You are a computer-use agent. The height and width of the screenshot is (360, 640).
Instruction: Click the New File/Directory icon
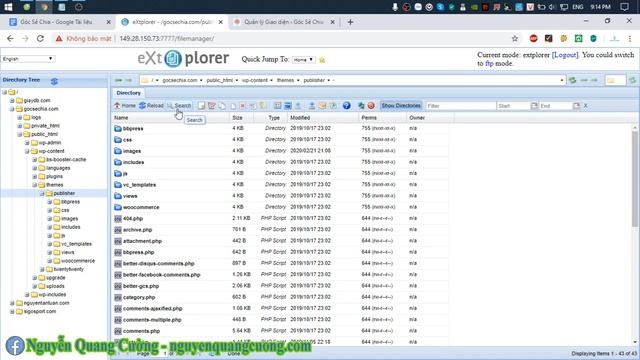(202, 106)
